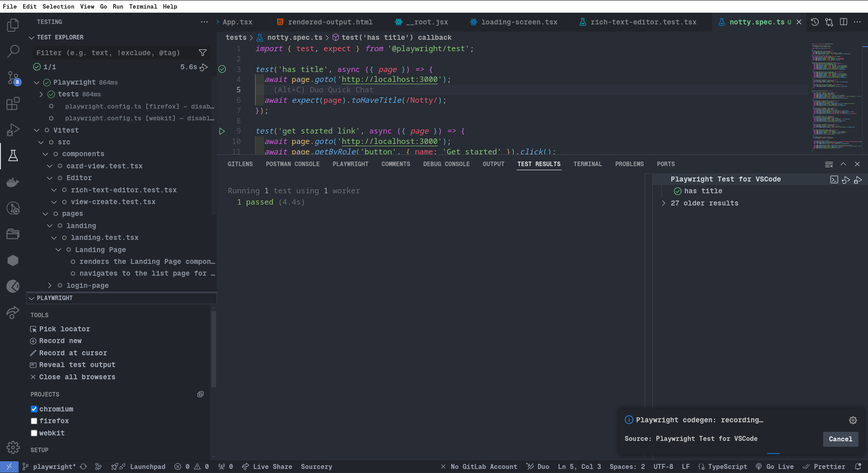868x473 pixels.
Task: Expand the tests 864ms folder
Action: [41, 94]
